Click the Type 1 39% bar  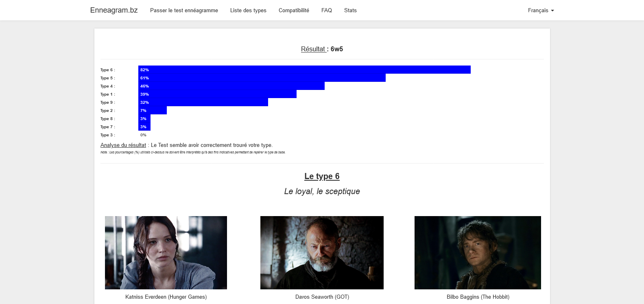coord(217,94)
